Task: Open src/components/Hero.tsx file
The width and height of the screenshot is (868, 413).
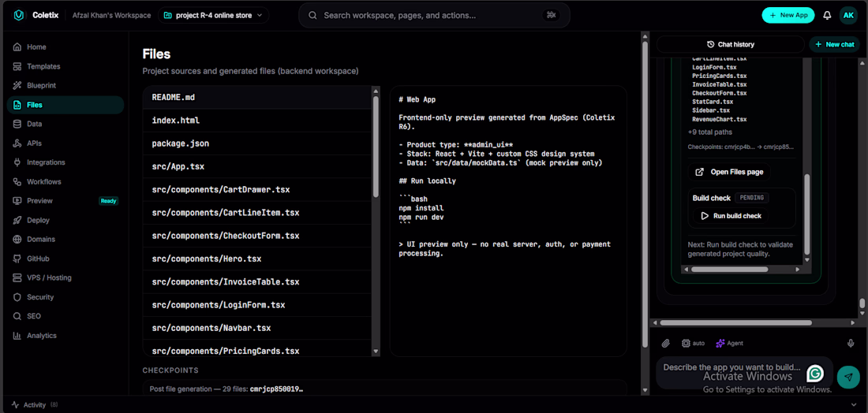Action: coord(257,259)
